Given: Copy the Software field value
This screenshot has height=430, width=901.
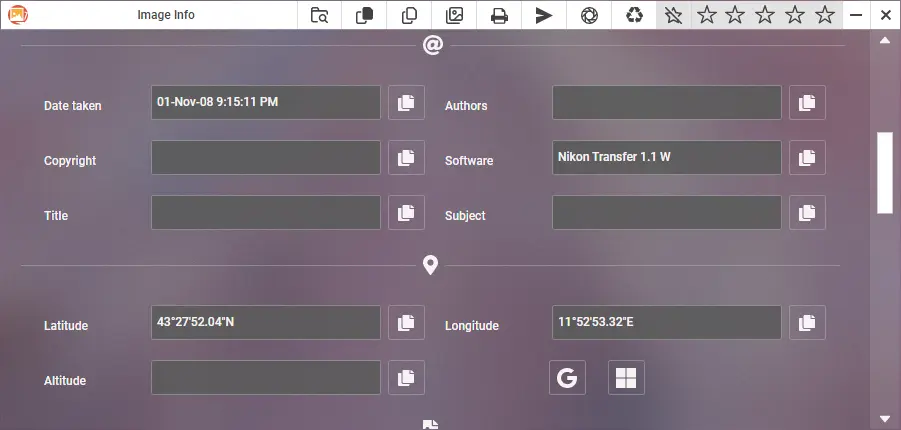Looking at the screenshot, I should point(807,158).
